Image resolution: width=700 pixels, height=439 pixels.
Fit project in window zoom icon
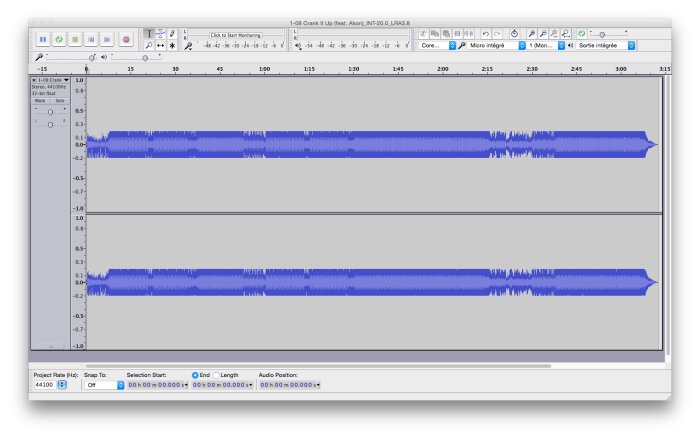point(565,33)
